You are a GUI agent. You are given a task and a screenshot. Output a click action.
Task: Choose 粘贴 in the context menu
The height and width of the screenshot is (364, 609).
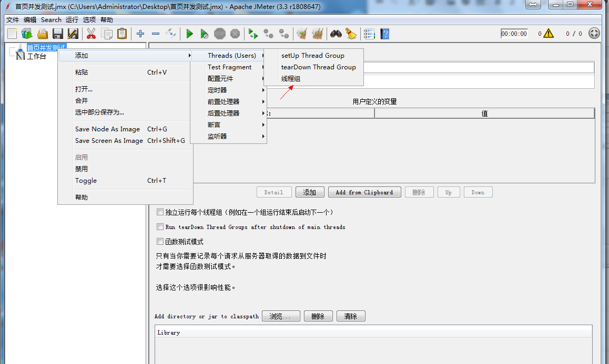coord(126,72)
